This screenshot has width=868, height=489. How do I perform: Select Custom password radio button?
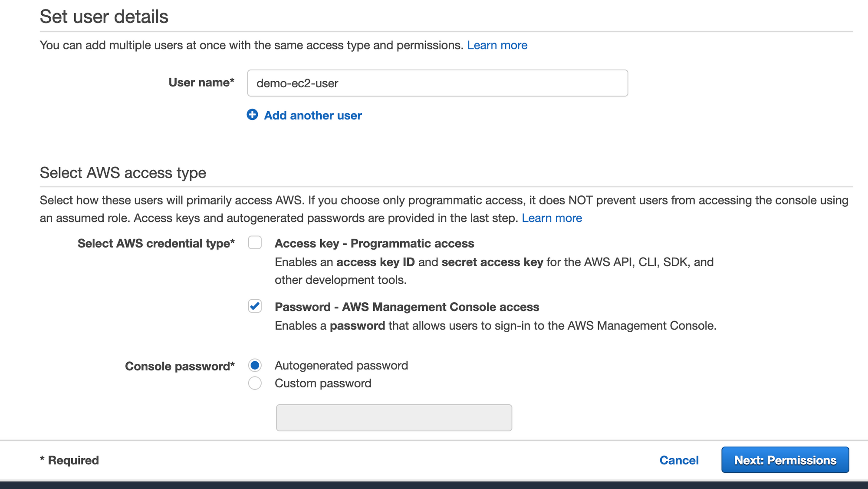255,383
